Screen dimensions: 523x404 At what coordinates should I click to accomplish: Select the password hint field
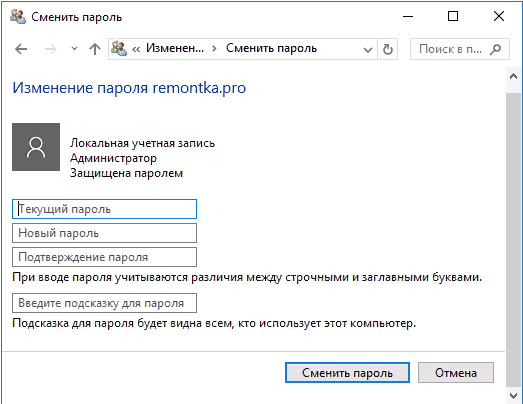point(104,303)
